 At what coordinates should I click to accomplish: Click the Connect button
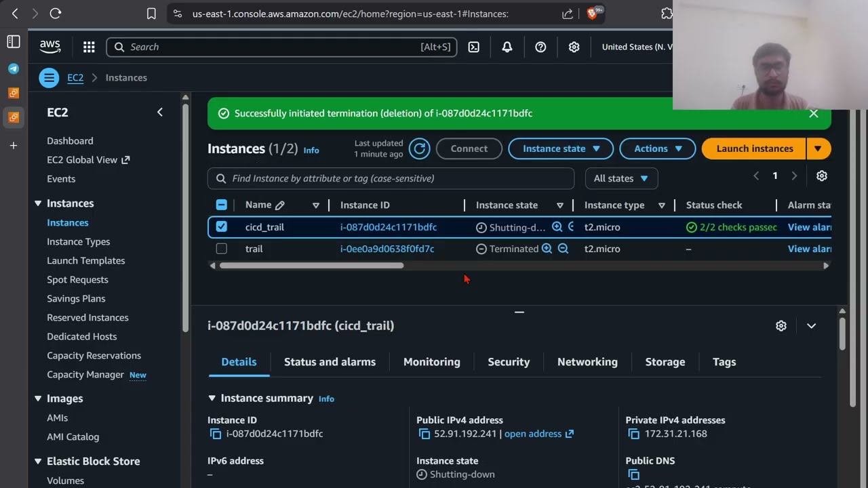(x=469, y=148)
